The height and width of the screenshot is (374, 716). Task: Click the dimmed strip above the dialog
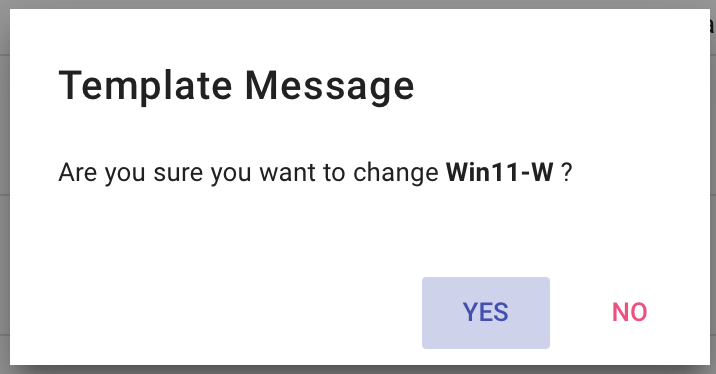pyautogui.click(x=358, y=4)
